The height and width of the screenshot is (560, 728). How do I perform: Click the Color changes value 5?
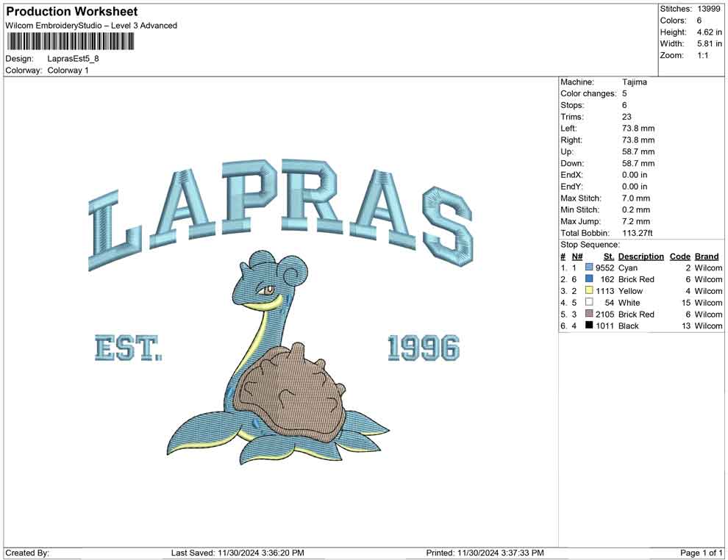[624, 93]
